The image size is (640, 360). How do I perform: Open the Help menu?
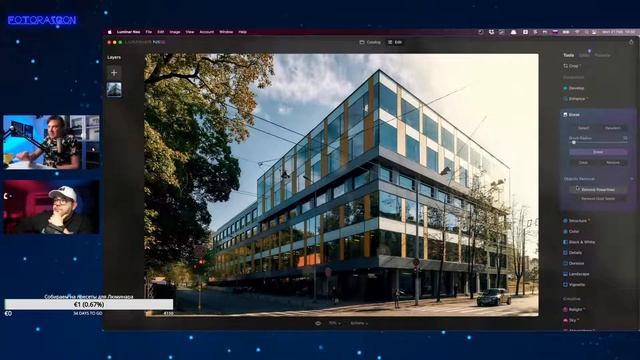coord(242,32)
